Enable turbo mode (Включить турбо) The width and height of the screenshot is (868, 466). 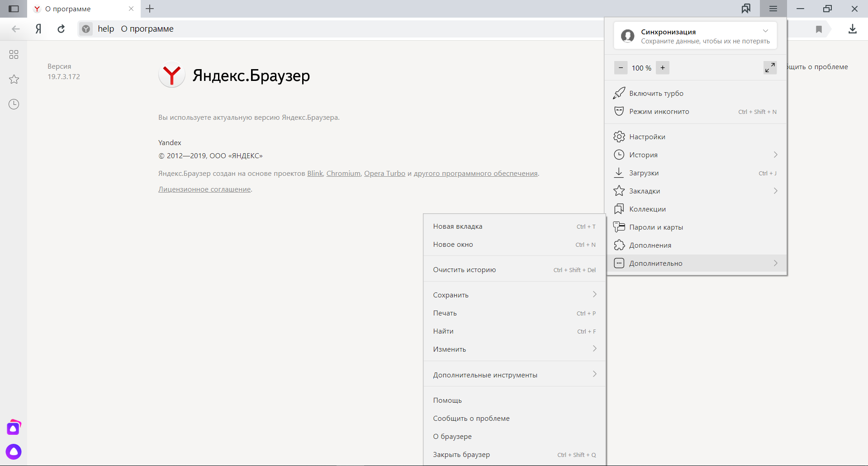point(696,93)
